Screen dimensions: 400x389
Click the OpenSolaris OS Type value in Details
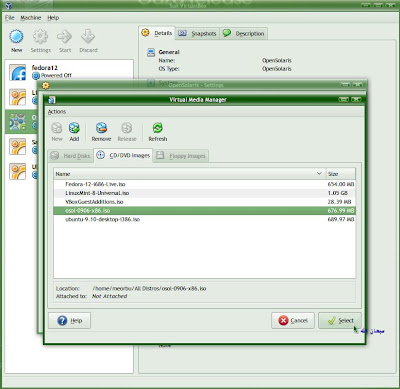click(277, 69)
